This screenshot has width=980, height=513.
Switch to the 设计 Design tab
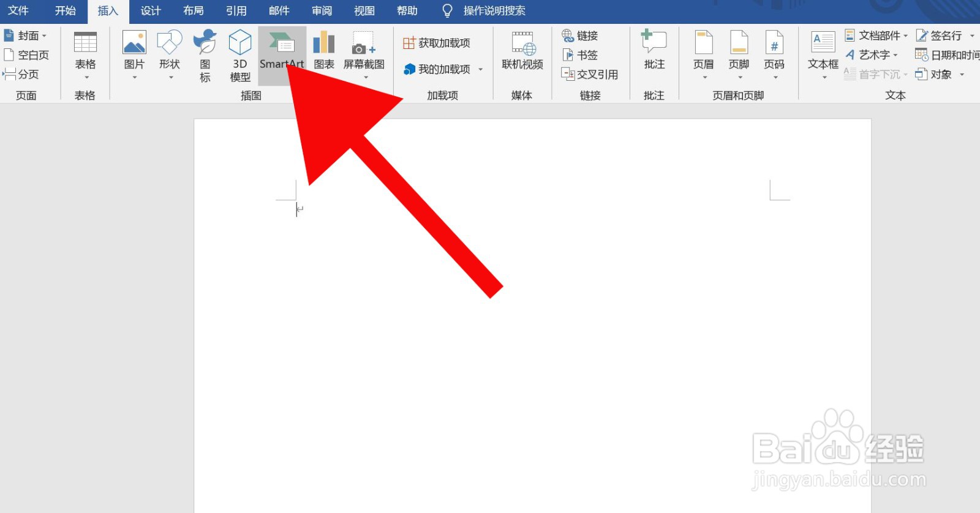pyautogui.click(x=151, y=11)
